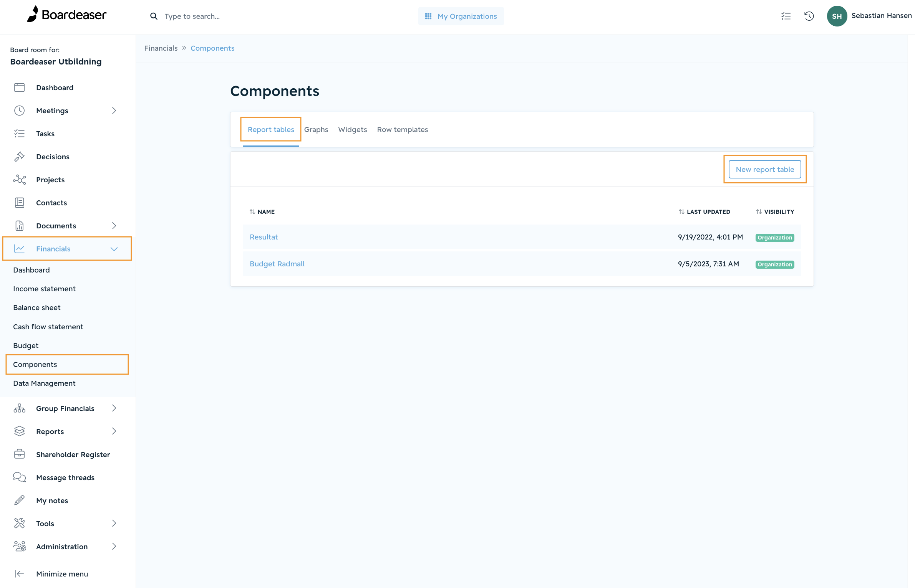Click the My notes pencil icon
This screenshot has height=588, width=915.
tap(19, 500)
